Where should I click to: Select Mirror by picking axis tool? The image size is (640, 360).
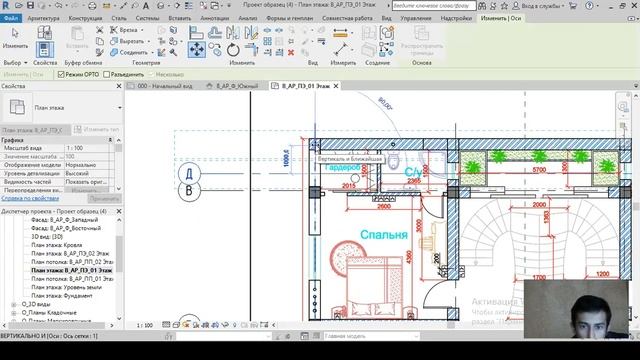pos(233,33)
